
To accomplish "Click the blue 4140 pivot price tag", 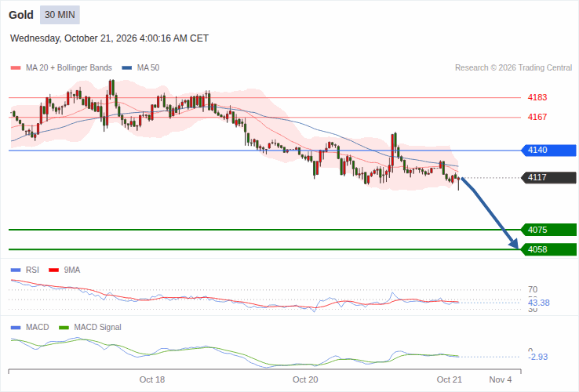I will (548, 151).
